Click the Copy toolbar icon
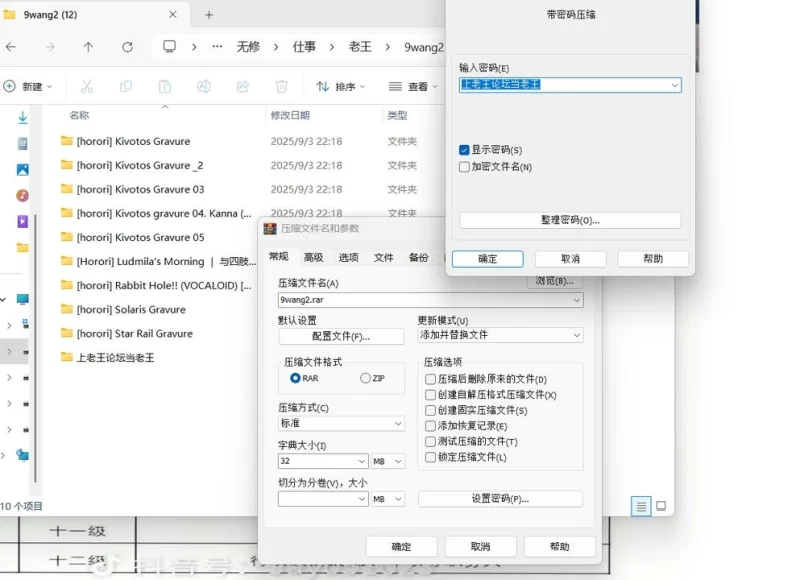Viewport: 800px width, 580px height. (126, 87)
